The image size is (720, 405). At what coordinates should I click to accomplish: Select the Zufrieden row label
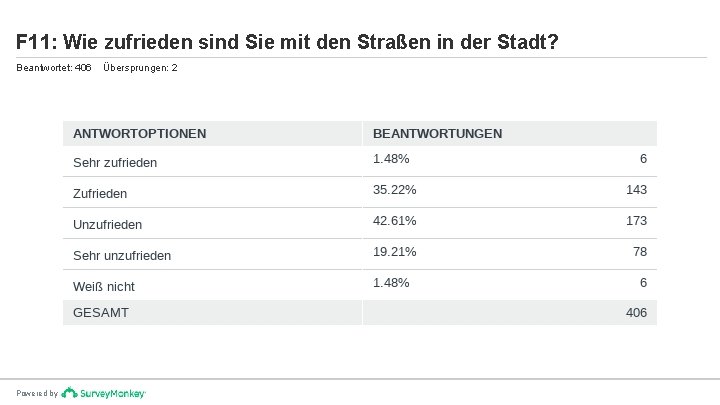pos(100,194)
